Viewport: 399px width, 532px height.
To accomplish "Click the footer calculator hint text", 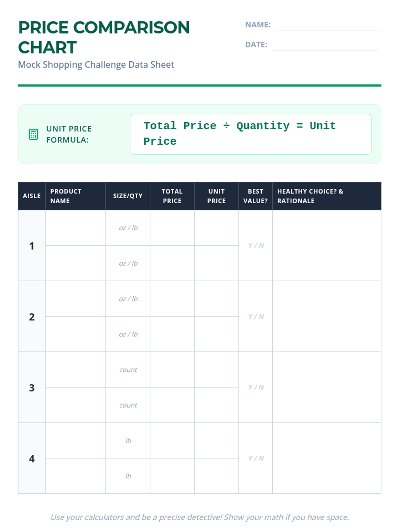I will pos(199,517).
